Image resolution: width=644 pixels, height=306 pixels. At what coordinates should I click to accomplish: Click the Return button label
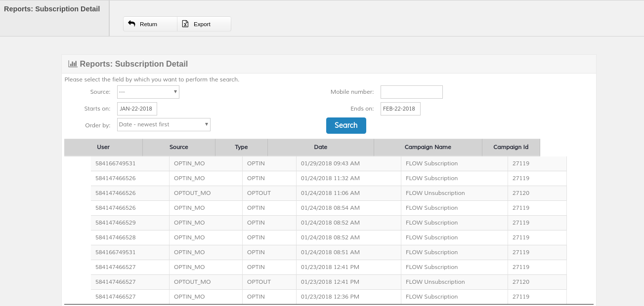[x=148, y=24]
